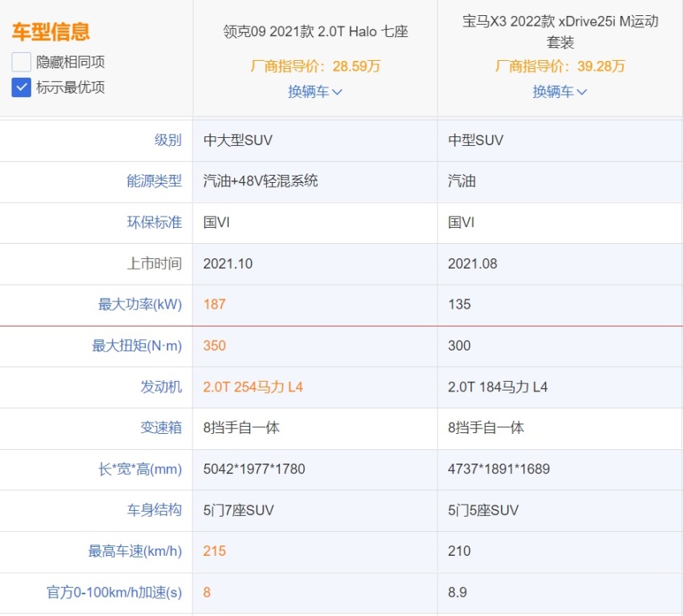Open the 官方0-100km/h加速(s) label link
This screenshot has height=616, width=683.
(x=114, y=593)
